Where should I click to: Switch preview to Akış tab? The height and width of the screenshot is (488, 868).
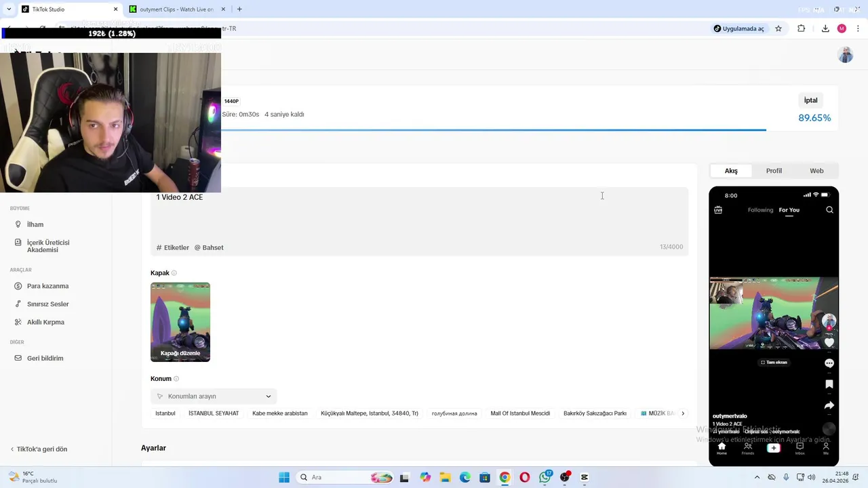[731, 171]
